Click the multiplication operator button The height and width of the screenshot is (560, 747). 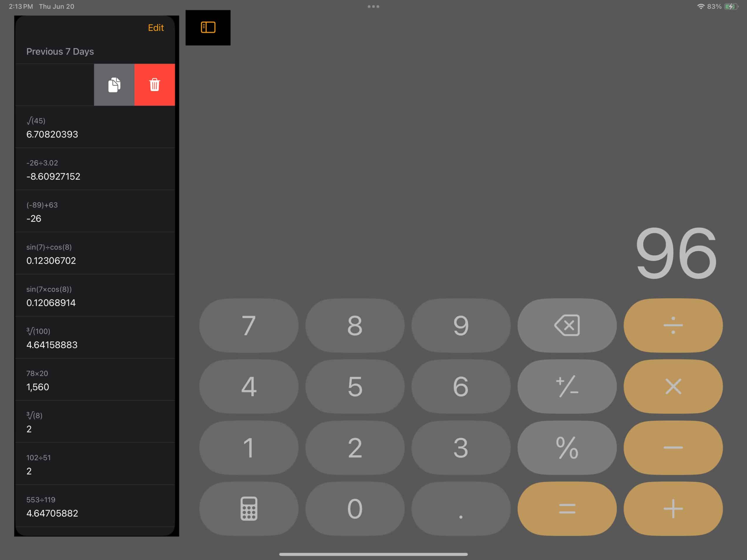coord(672,386)
